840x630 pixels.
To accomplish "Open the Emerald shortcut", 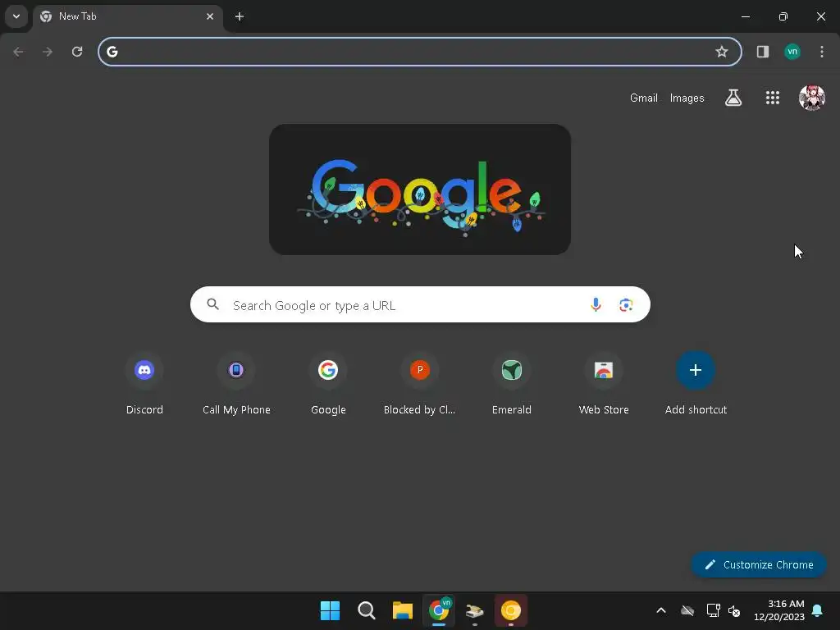I will (x=512, y=384).
